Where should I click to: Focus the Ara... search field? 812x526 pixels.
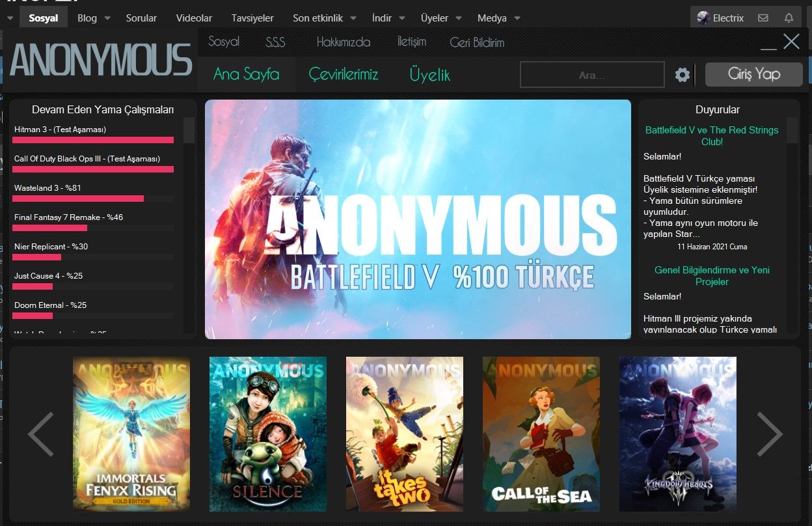[592, 75]
